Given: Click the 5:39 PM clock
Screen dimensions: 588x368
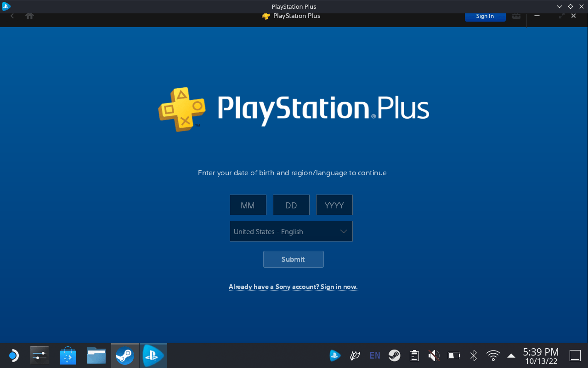Looking at the screenshot, I should pos(541,352).
